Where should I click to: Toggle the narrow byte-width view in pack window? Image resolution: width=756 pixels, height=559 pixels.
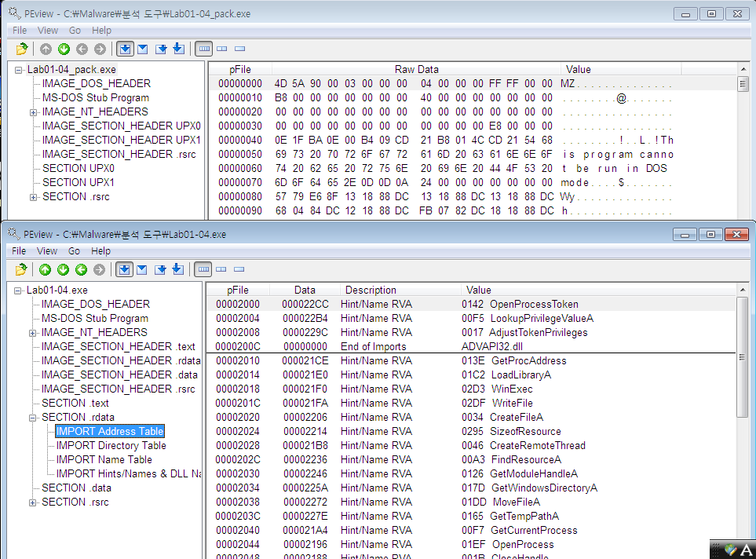[x=239, y=49]
